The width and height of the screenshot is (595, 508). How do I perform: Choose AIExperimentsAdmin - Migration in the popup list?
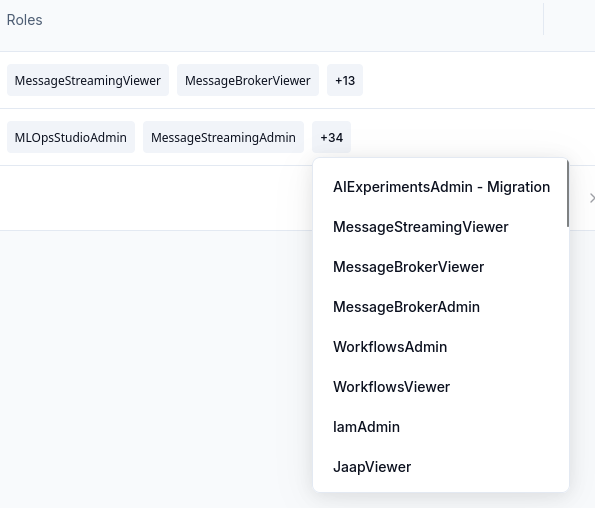coord(441,187)
